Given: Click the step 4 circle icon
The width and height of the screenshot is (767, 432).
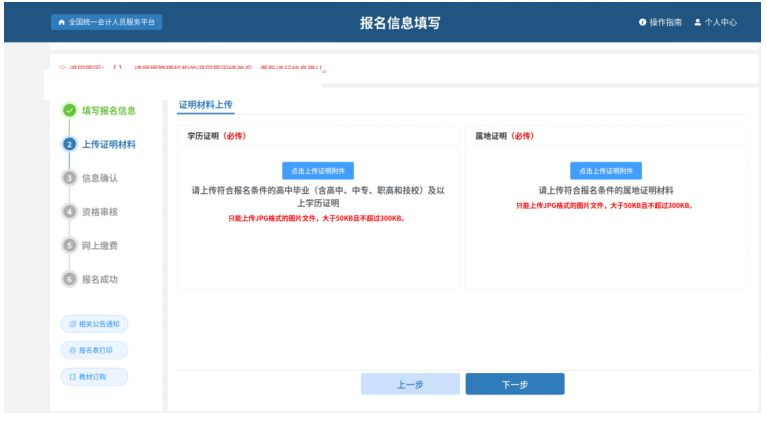Looking at the screenshot, I should pos(70,211).
